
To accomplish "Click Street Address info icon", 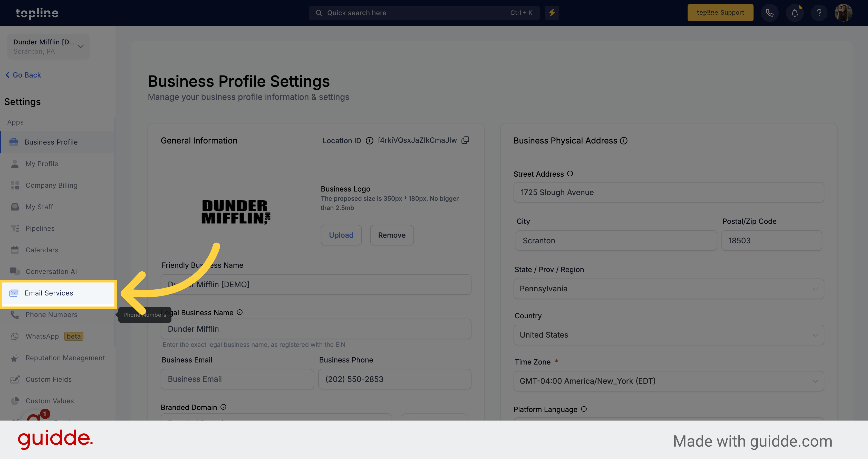I will point(570,174).
